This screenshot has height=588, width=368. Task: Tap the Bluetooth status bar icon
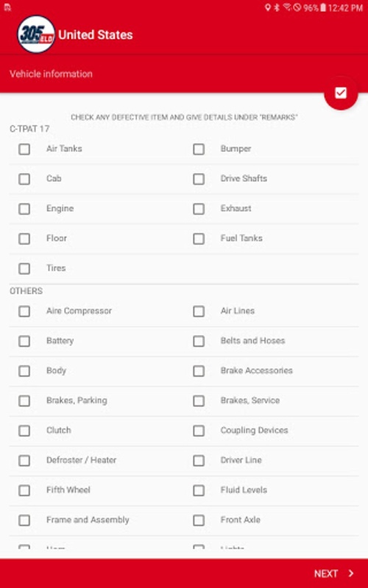coord(277,7)
